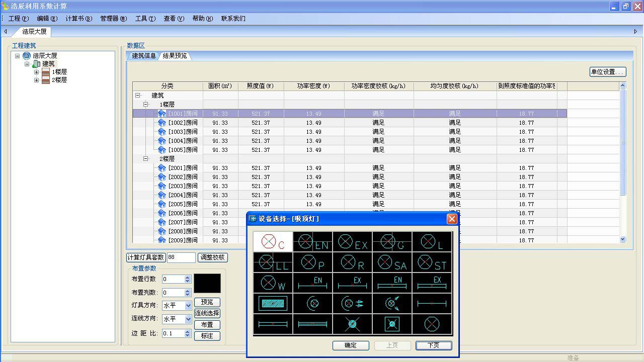Click the 布置 button
644x362 pixels.
point(207,325)
